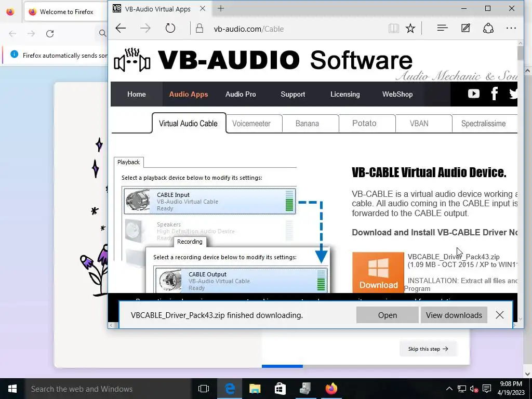
Task: Close the VB-Audio Virtual Apps tab
Action: click(203, 8)
